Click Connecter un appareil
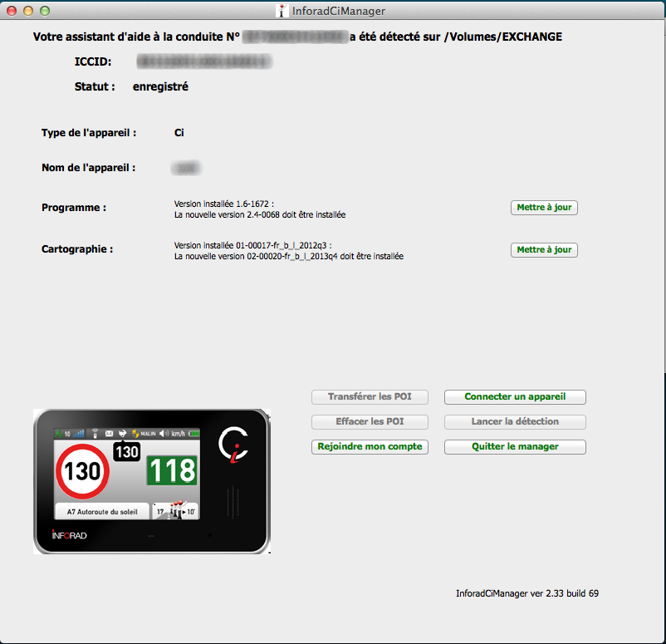The width and height of the screenshot is (666, 644). point(515,396)
